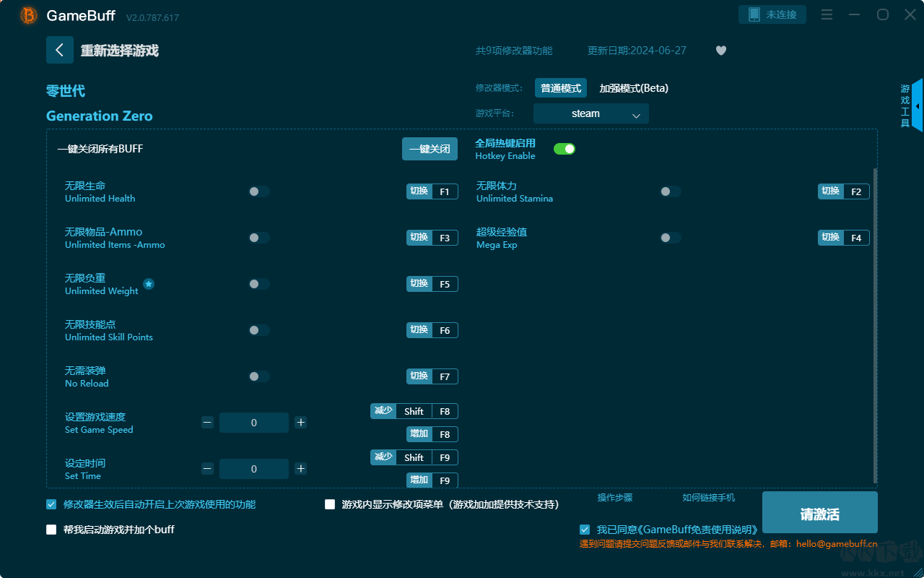Select the 普通模式 mode tab

point(561,88)
